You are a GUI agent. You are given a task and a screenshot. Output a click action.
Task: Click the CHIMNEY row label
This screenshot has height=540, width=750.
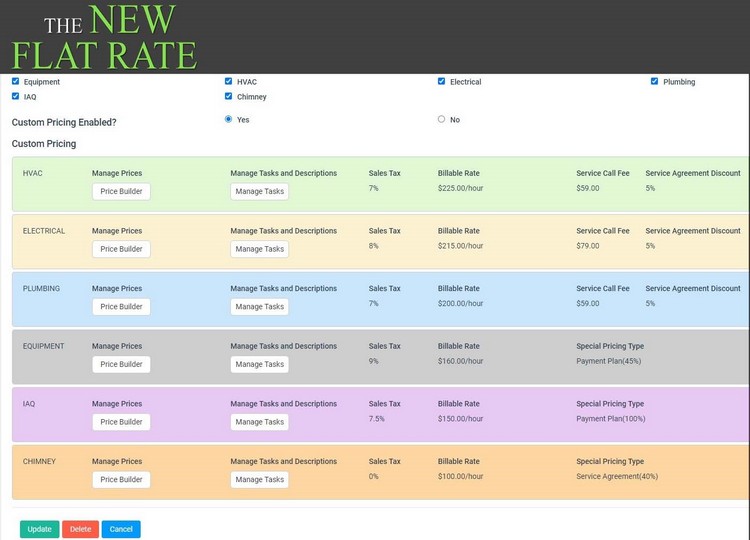point(39,462)
